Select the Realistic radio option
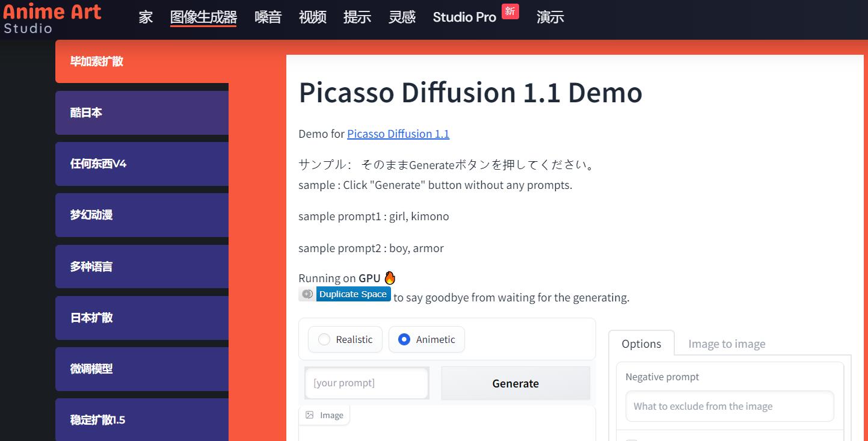 pos(345,339)
